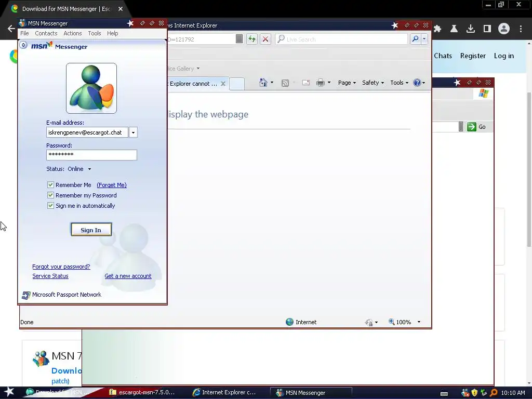Click the IE Home icon
The width and height of the screenshot is (532, 399).
pyautogui.click(x=263, y=83)
